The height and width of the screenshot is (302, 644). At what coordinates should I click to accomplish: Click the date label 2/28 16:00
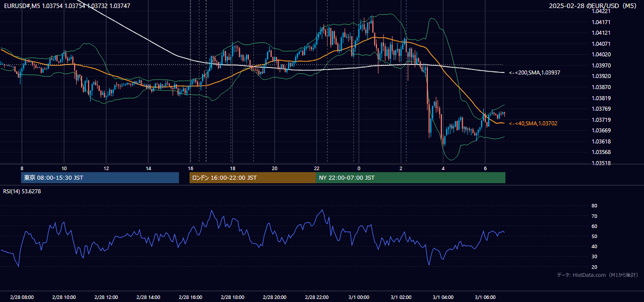click(x=190, y=297)
